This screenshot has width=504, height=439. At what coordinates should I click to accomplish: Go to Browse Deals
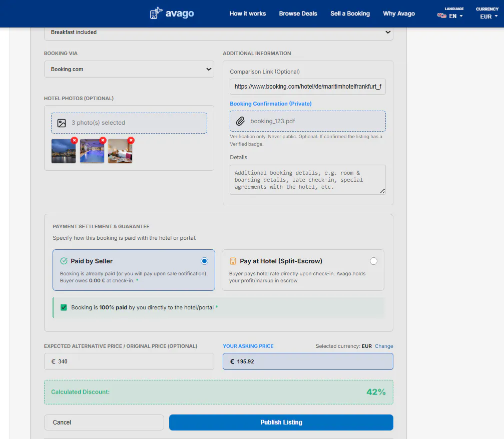pos(298,14)
